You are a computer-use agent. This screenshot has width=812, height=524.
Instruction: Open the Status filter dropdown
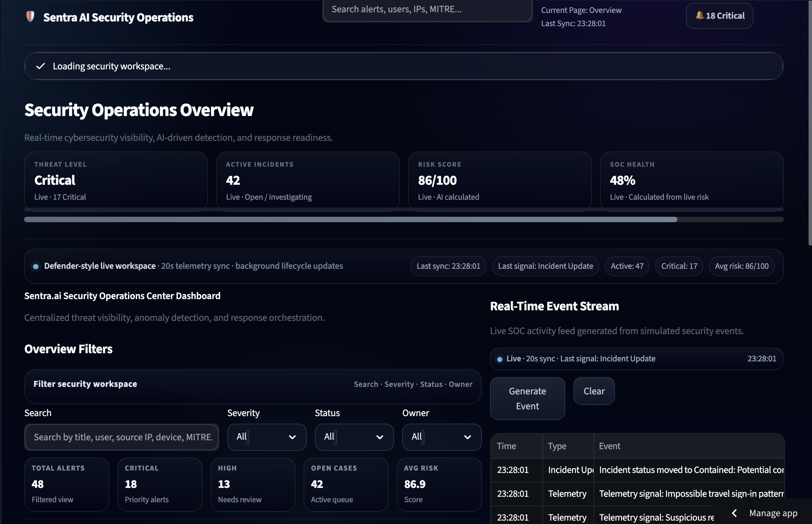pyautogui.click(x=354, y=437)
